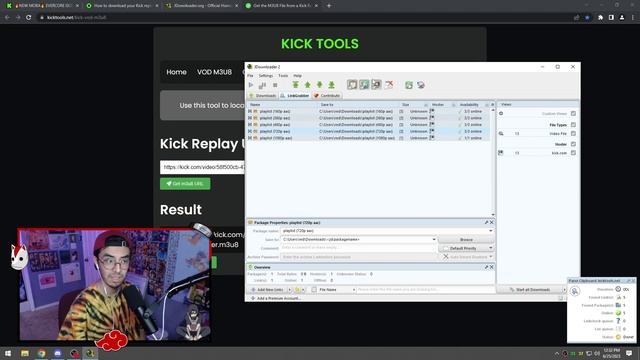Viewport: 640px width, 360px height.
Task: Expand the playlist (1080p aac) package row
Action: [x=250, y=138]
